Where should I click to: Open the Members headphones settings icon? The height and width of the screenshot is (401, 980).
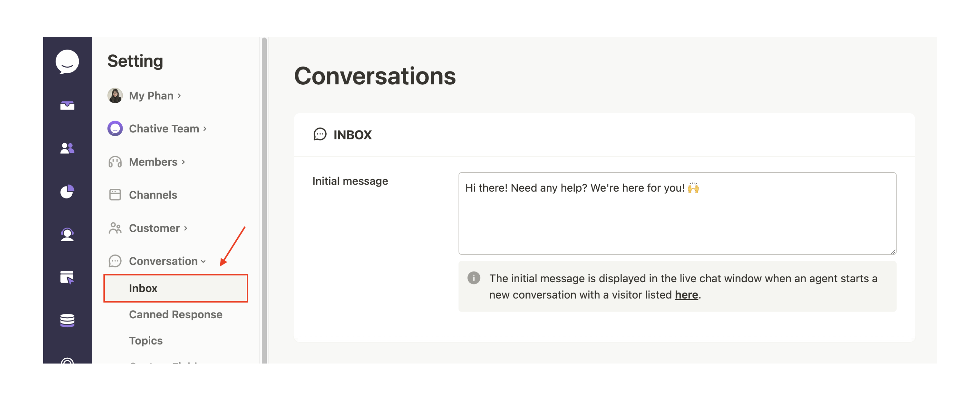click(115, 162)
